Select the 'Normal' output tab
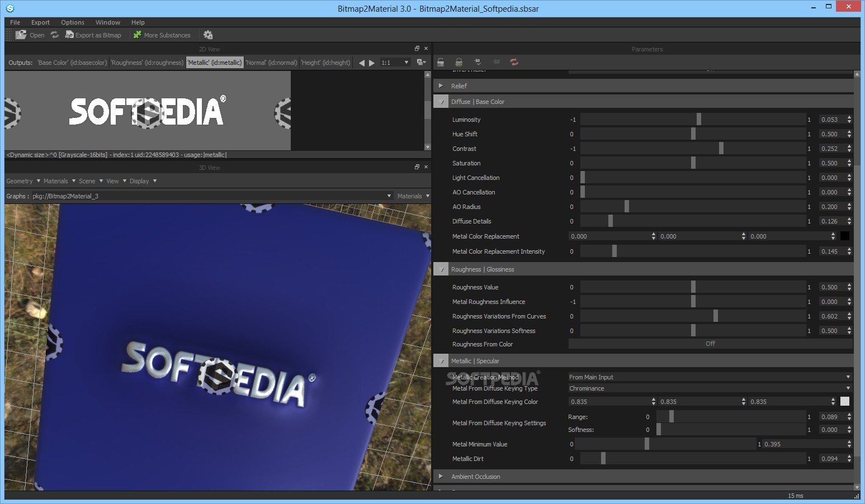 tap(272, 63)
